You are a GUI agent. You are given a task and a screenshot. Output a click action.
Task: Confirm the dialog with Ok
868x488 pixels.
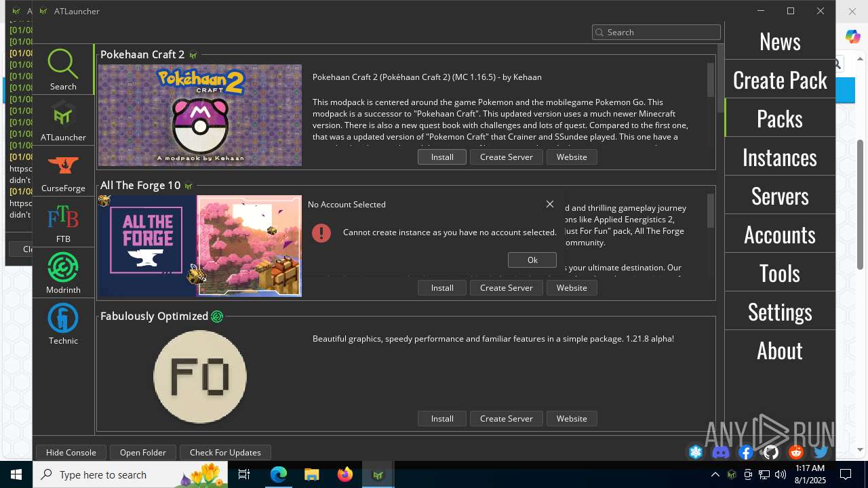point(532,260)
